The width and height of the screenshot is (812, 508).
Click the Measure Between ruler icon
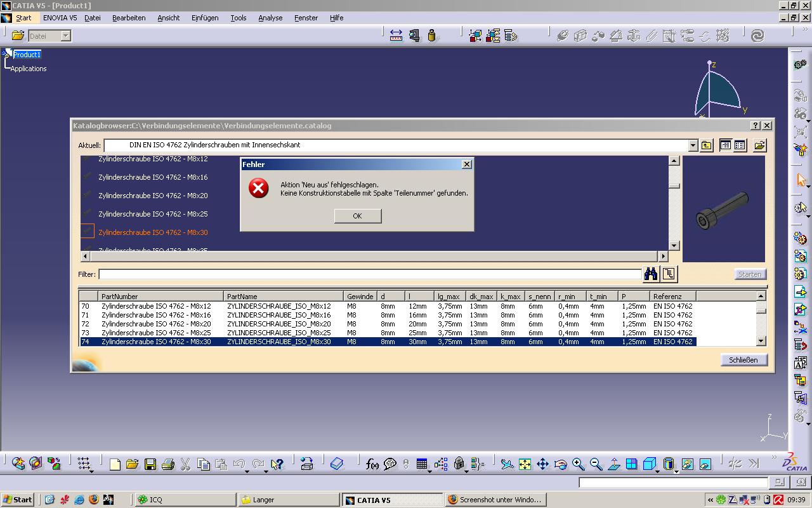pyautogui.click(x=396, y=36)
